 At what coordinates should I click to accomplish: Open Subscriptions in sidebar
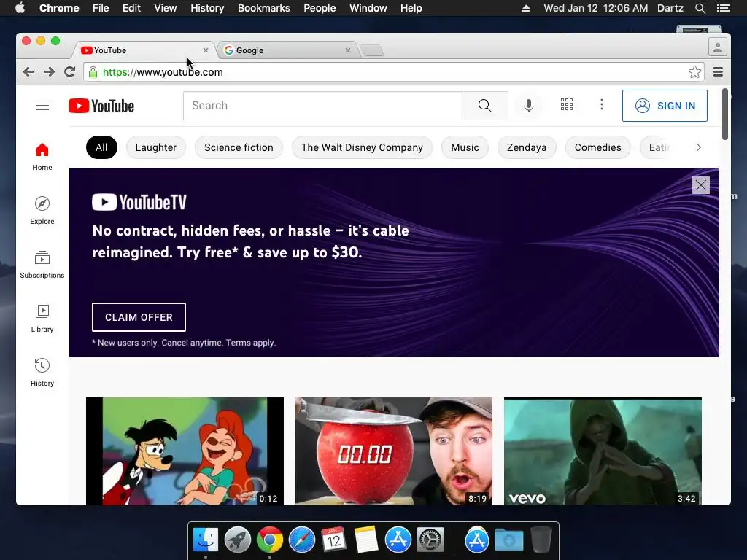(x=42, y=265)
